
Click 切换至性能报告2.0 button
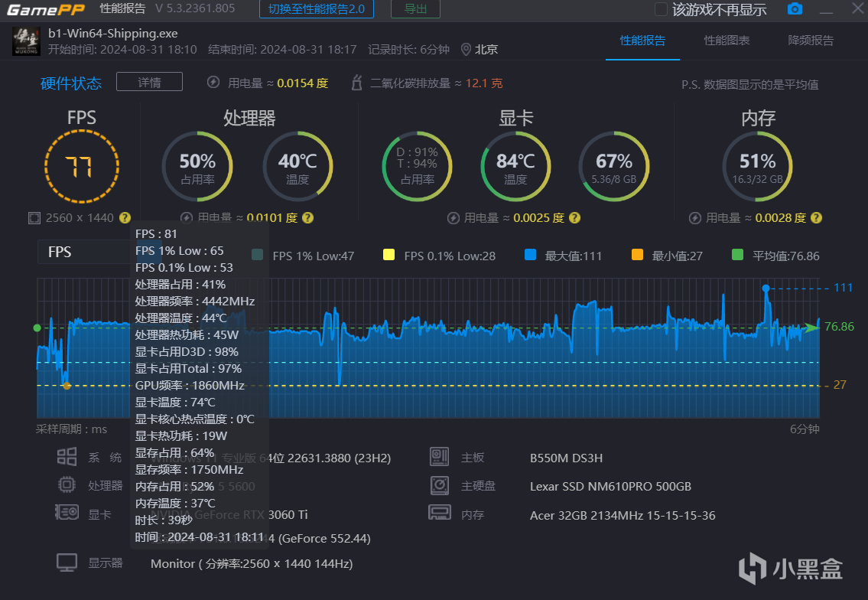point(317,9)
